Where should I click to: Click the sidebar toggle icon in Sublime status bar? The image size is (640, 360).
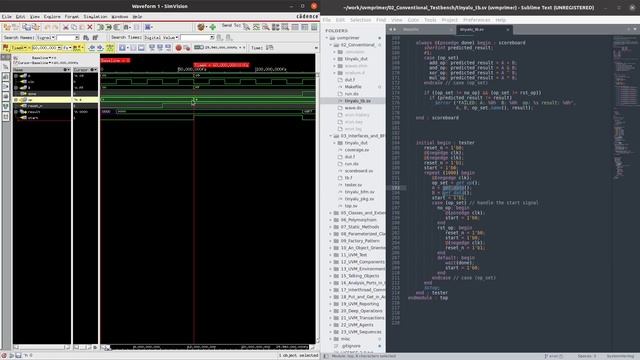pyautogui.click(x=326, y=356)
